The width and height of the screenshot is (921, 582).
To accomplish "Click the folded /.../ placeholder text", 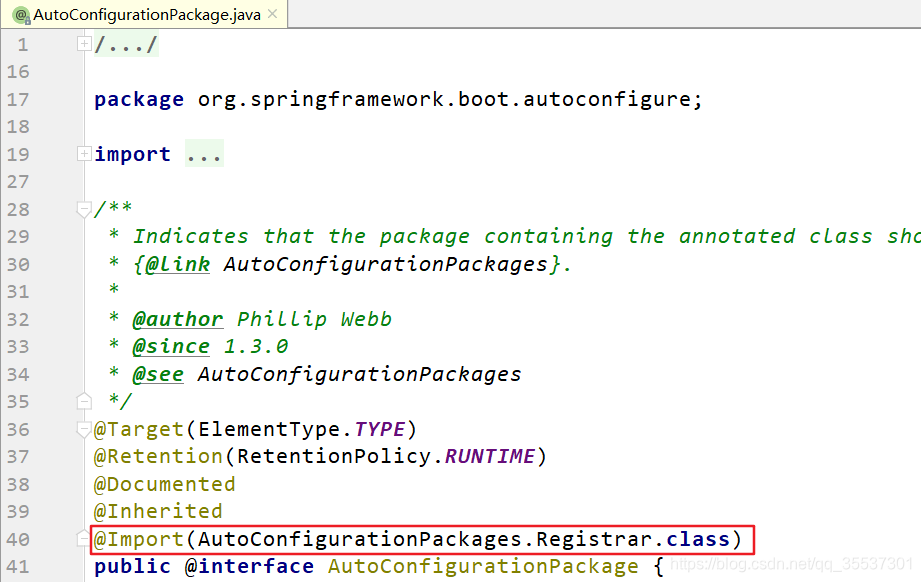I will tap(126, 45).
